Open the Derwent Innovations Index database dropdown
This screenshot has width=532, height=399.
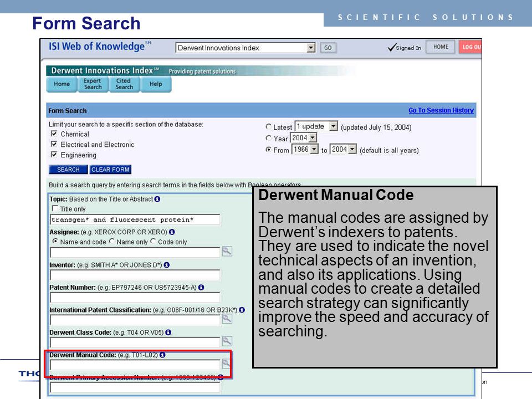click(x=245, y=48)
